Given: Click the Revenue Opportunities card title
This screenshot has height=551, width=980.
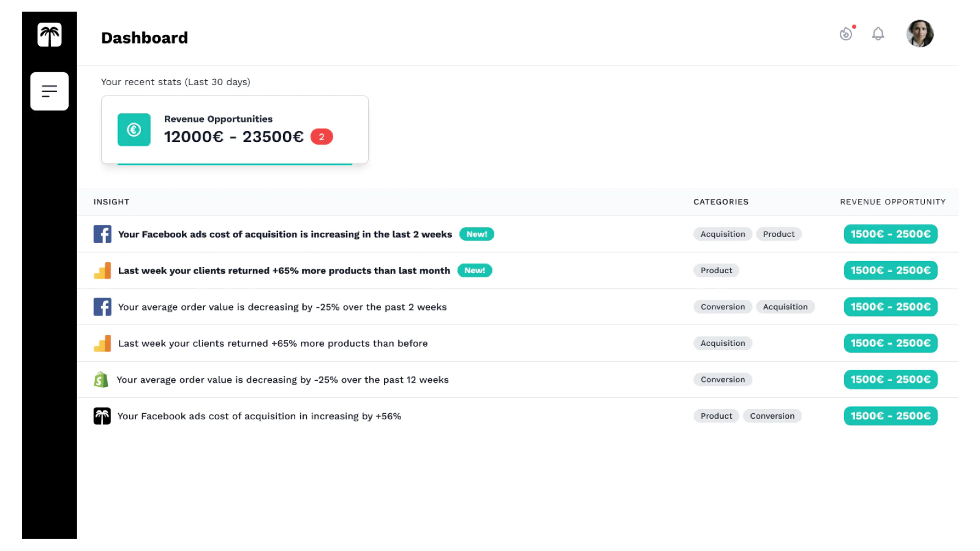Looking at the screenshot, I should (218, 119).
